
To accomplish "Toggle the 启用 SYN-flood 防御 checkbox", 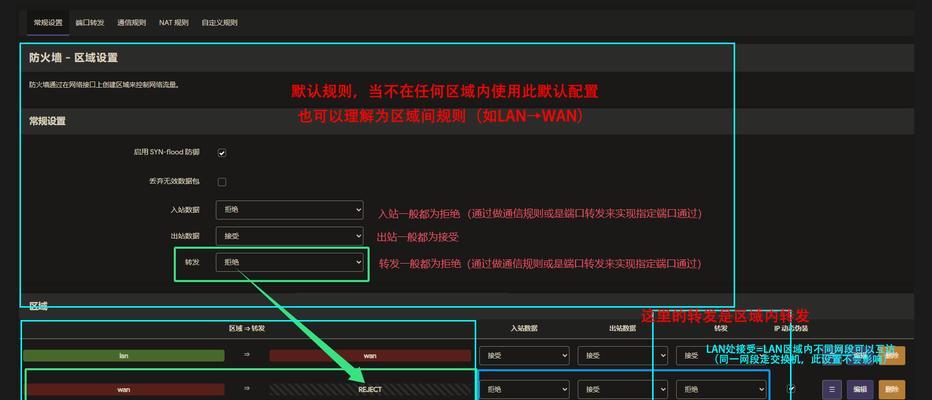I will pos(222,153).
